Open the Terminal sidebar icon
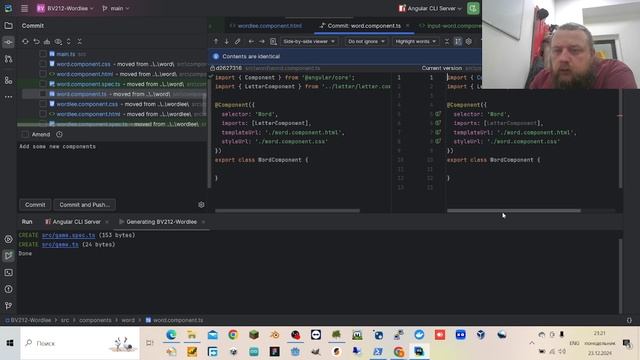This screenshot has height=360, width=640. pos(8,273)
